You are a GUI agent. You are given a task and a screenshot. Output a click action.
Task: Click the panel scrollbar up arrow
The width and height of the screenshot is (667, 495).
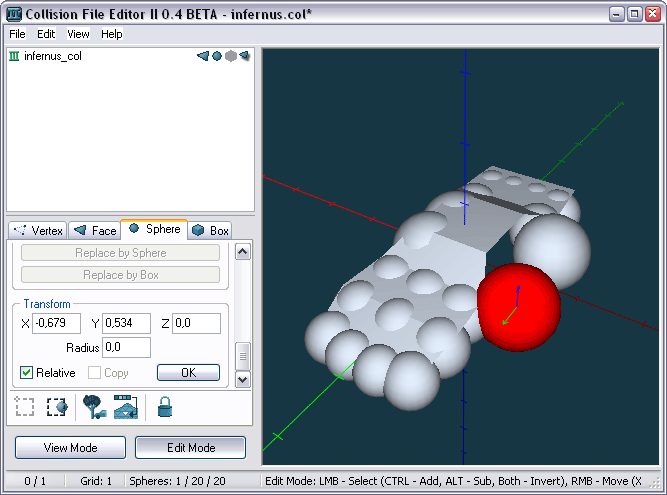pos(243,252)
